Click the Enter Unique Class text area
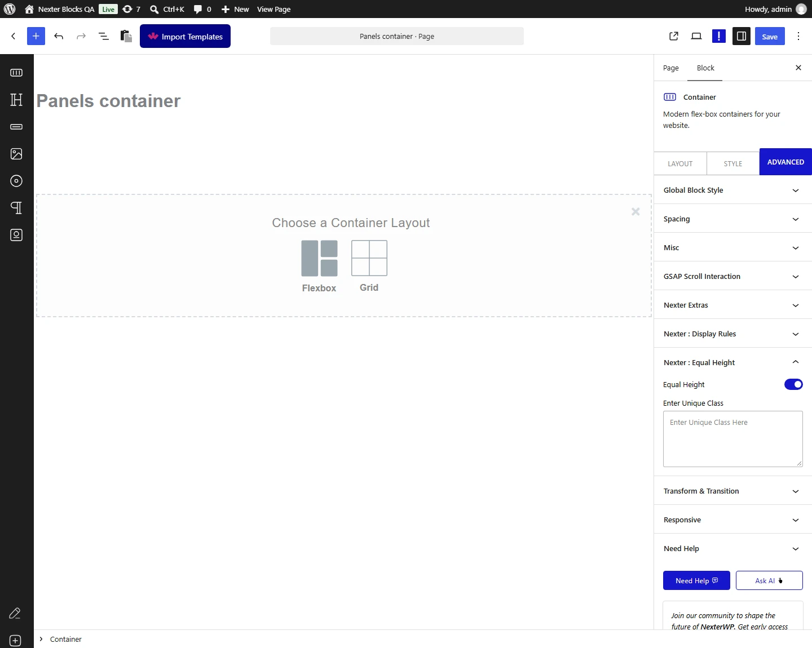This screenshot has width=812, height=648. (733, 439)
